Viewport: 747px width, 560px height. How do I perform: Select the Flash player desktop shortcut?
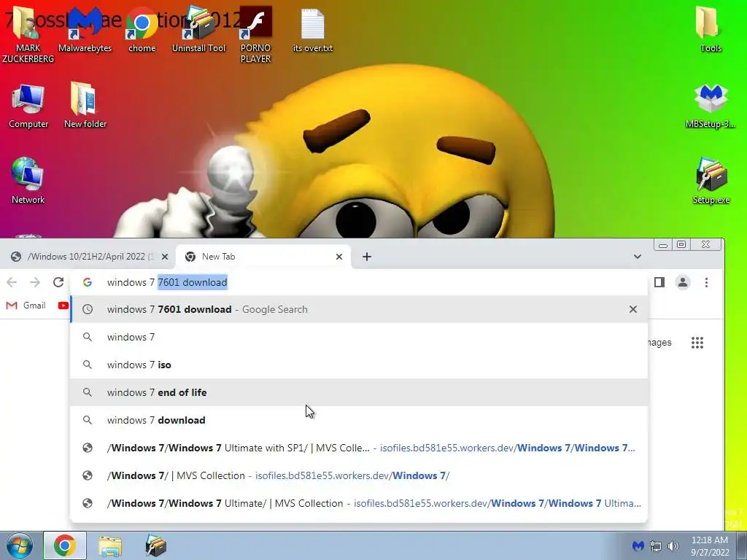(255, 34)
